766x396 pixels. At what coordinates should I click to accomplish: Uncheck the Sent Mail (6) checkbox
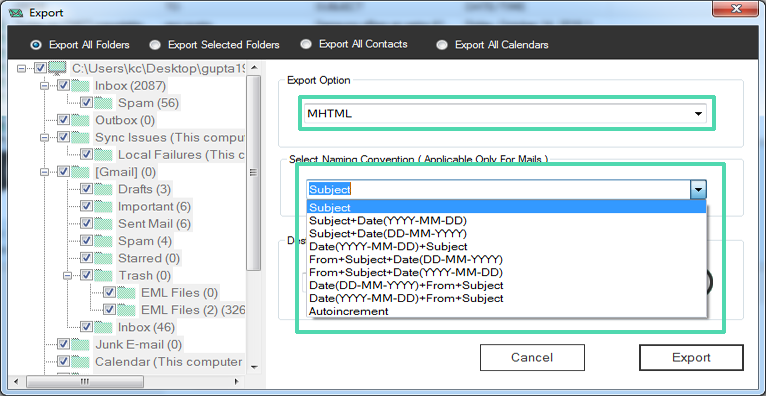(x=86, y=224)
